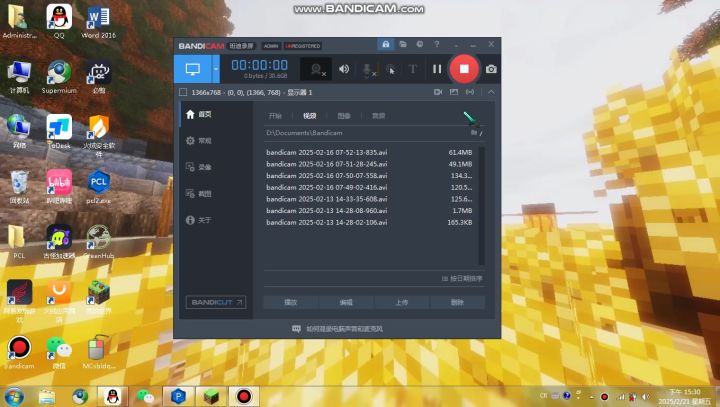Switch to the 视频 tab

point(309,116)
